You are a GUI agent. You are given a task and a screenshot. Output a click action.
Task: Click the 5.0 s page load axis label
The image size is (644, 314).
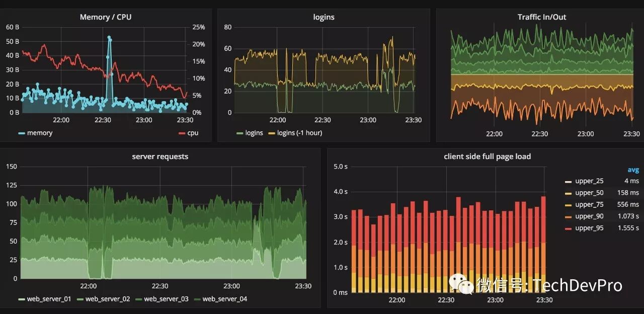click(x=341, y=167)
